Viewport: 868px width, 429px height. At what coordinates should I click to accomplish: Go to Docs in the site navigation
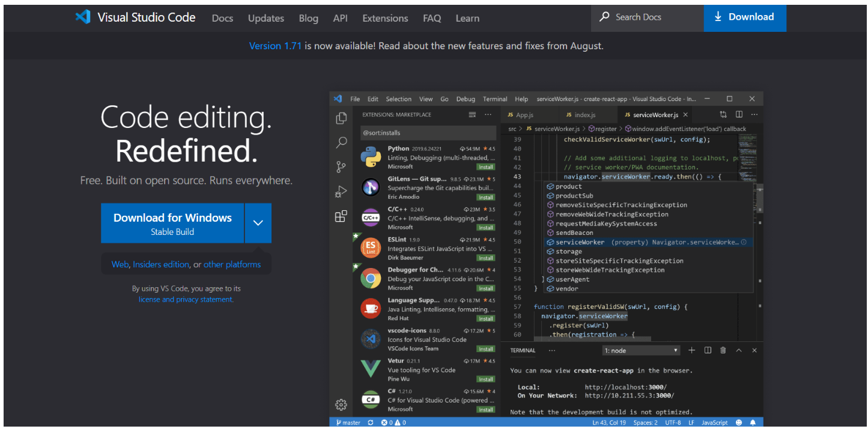(x=222, y=18)
